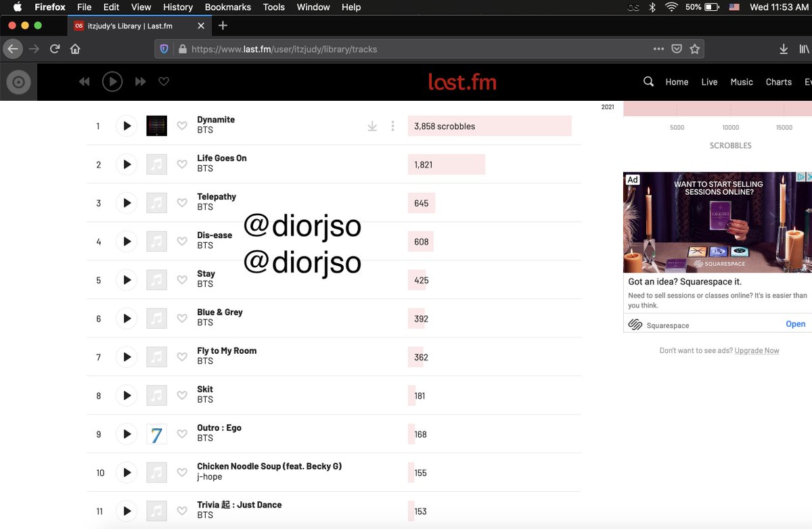Open more options menu for Dynamite
Viewport: 812px width, 529px height.
(392, 126)
